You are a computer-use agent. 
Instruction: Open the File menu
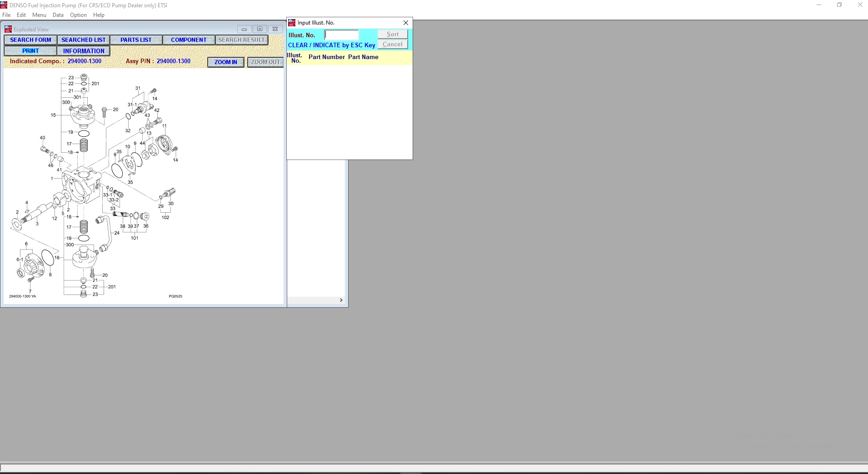(6, 15)
